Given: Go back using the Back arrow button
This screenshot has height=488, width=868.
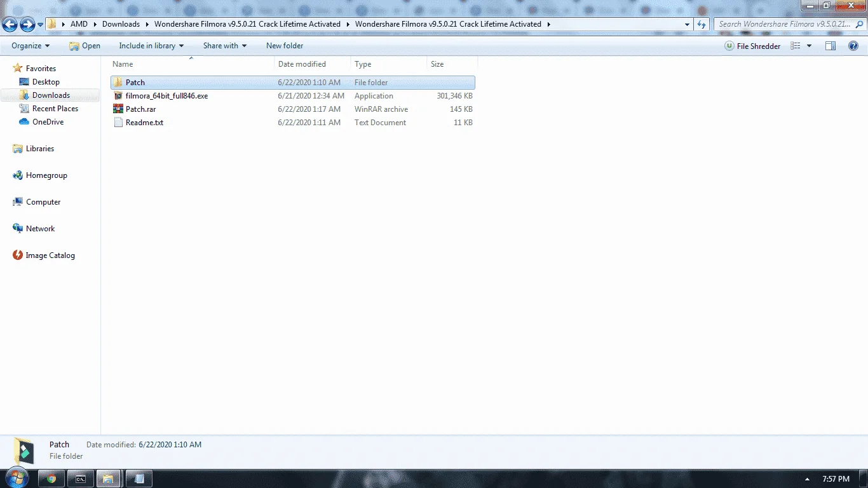Looking at the screenshot, I should pos(10,24).
